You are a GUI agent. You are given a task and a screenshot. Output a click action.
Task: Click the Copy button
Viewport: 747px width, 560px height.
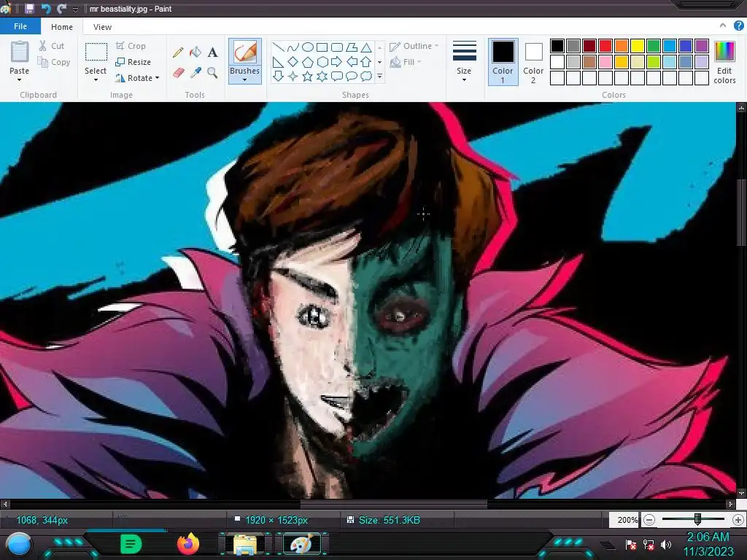click(54, 62)
